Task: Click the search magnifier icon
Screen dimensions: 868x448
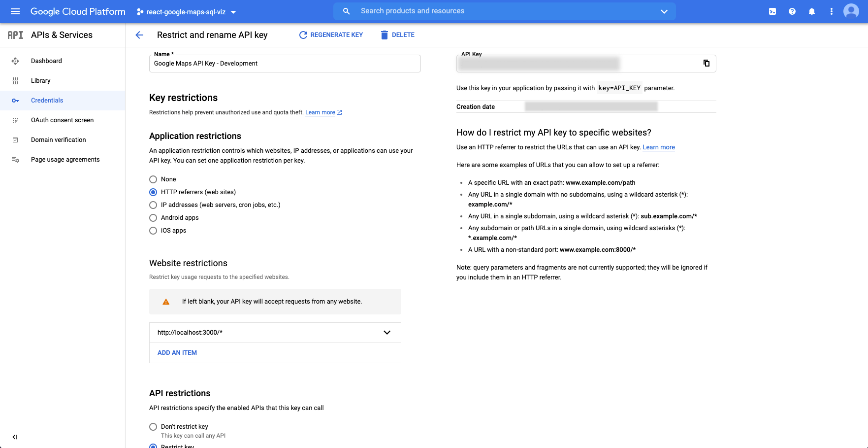Action: [x=347, y=11]
